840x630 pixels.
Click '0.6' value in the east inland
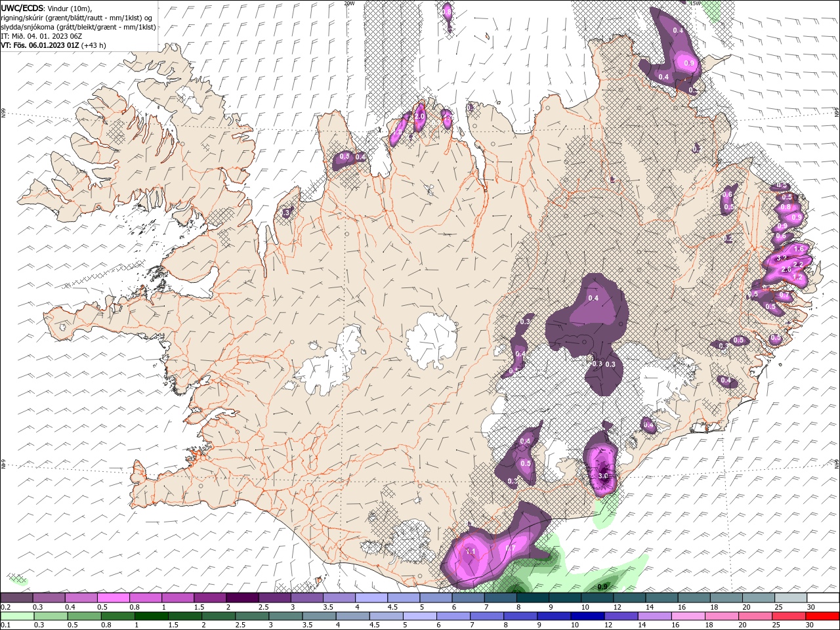click(727, 194)
